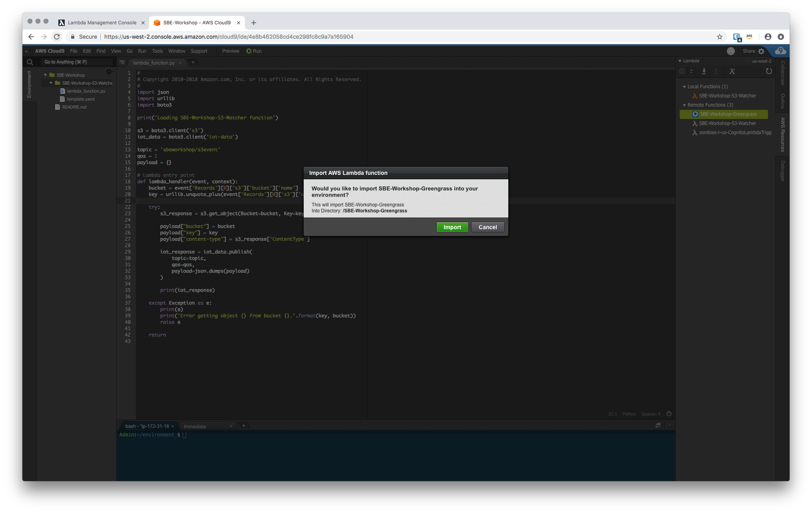Click the user avatar in Cloud9 toolbar
Screen dimensions: 812x513
[731, 51]
